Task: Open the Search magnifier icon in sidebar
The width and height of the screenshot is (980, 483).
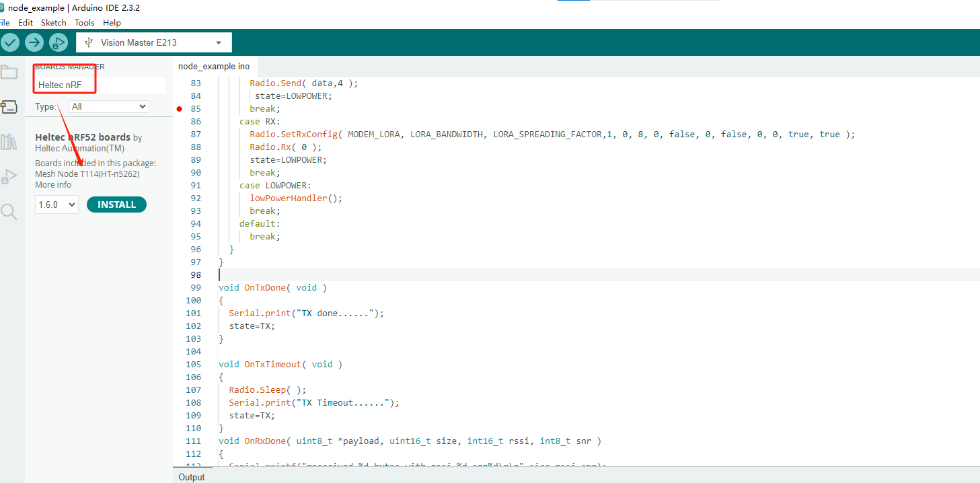Action: point(9,212)
